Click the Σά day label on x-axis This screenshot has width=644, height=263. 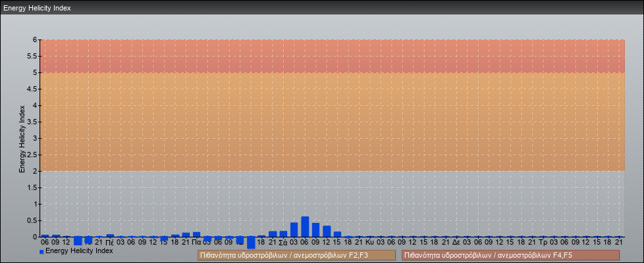click(x=283, y=243)
